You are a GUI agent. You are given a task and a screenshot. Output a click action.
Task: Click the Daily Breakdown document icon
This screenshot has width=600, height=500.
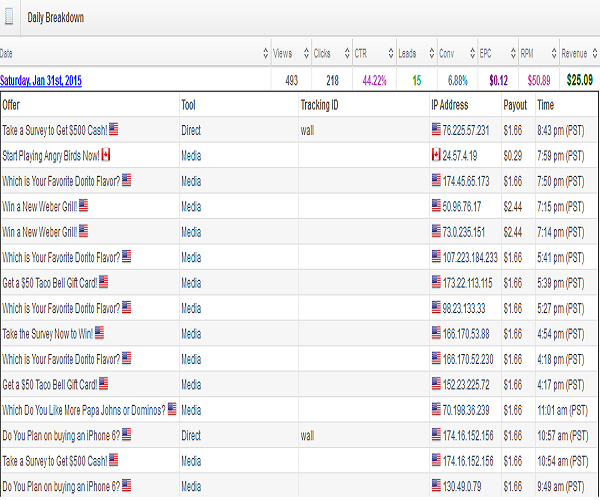click(x=8, y=17)
